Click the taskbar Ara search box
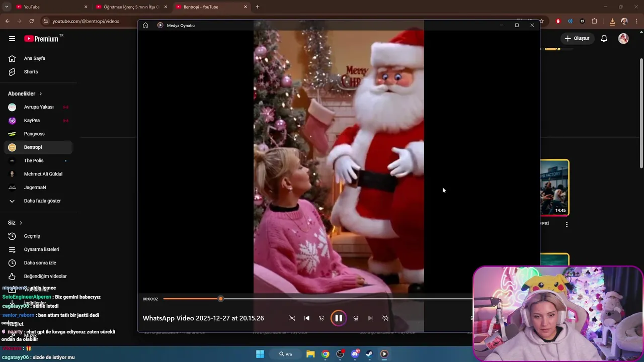Viewport: 644px width, 362px height. click(287, 354)
